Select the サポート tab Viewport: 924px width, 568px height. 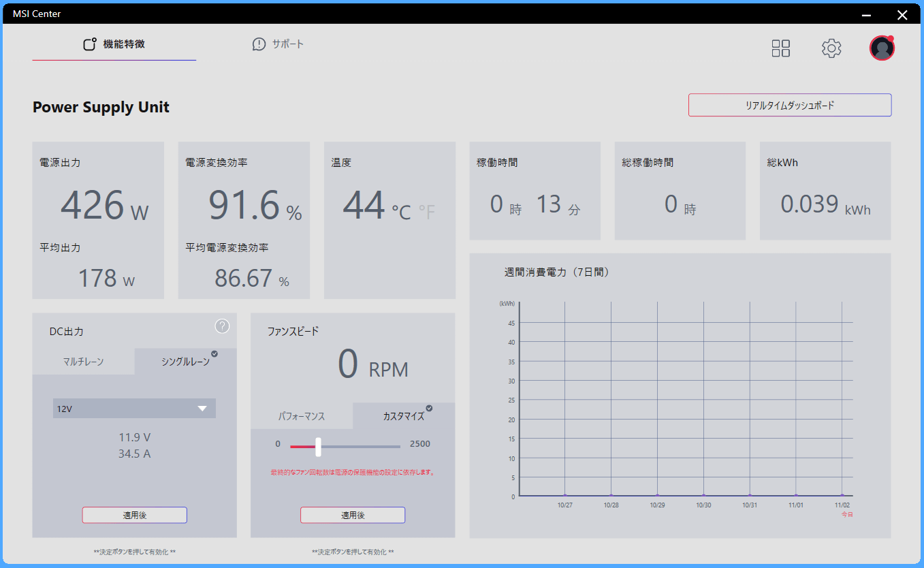(x=278, y=44)
